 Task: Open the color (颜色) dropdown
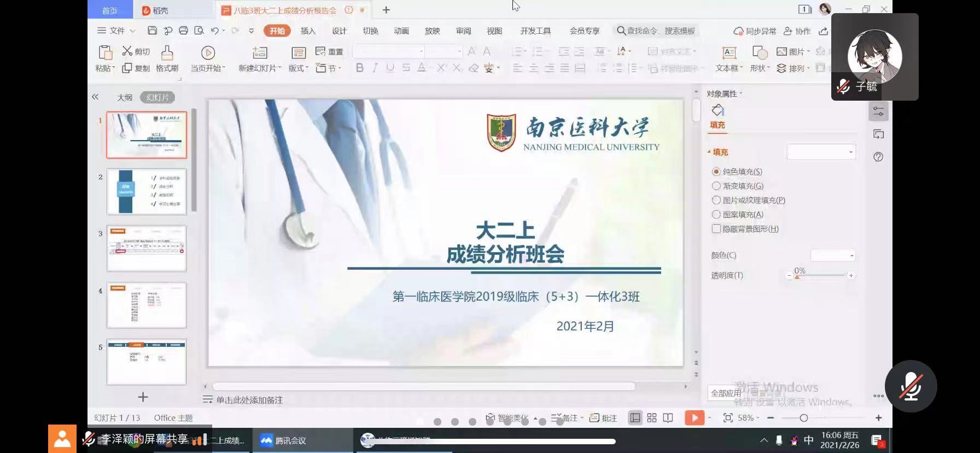click(833, 255)
